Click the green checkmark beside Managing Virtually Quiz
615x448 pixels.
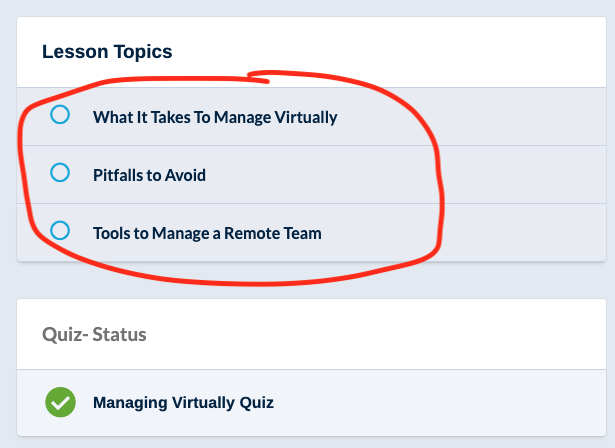pos(61,402)
